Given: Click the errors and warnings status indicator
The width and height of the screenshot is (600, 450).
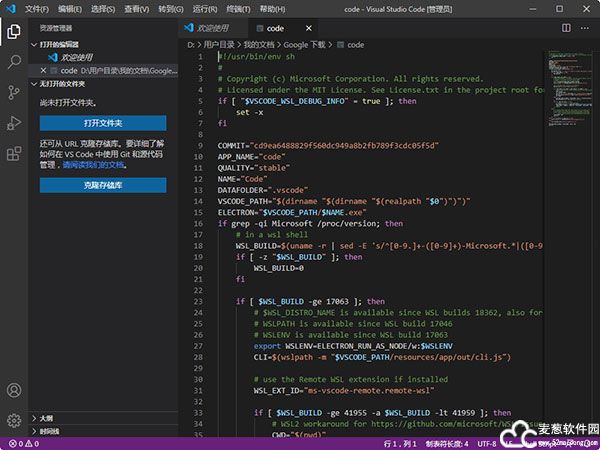Looking at the screenshot, I should click(24, 444).
